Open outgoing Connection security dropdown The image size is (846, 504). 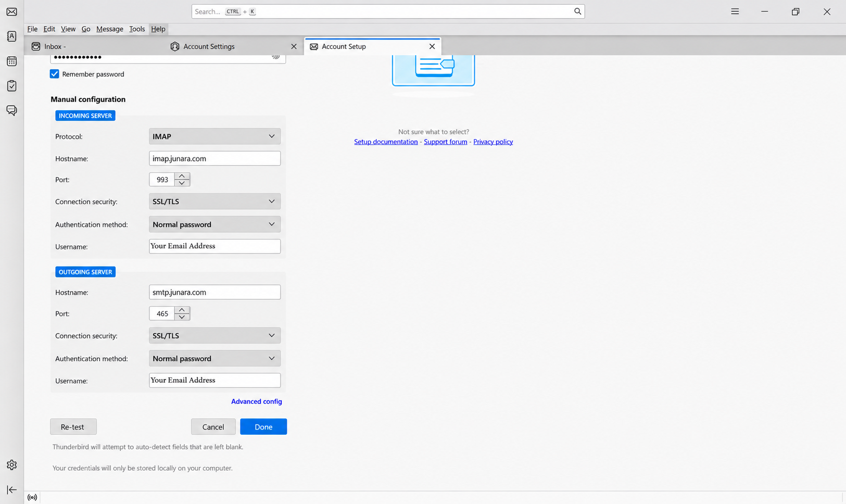[214, 336]
